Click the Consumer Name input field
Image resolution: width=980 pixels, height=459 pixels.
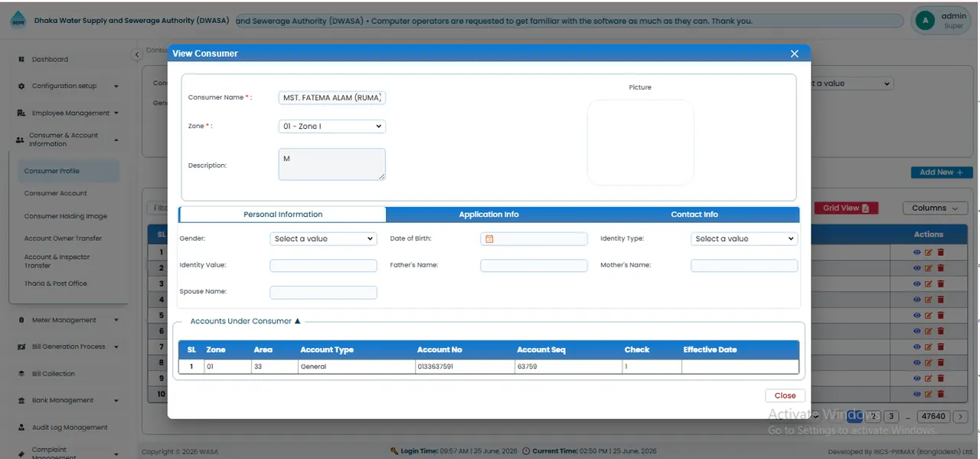(x=332, y=98)
